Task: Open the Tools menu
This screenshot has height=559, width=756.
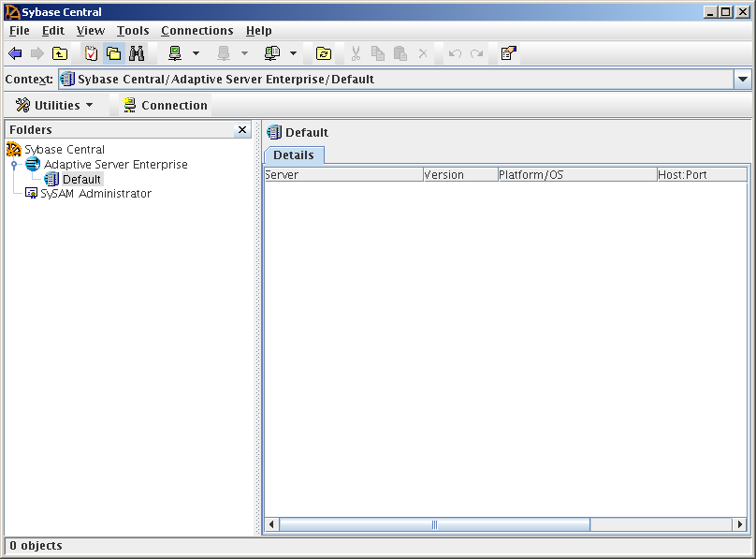Action: 133,31
